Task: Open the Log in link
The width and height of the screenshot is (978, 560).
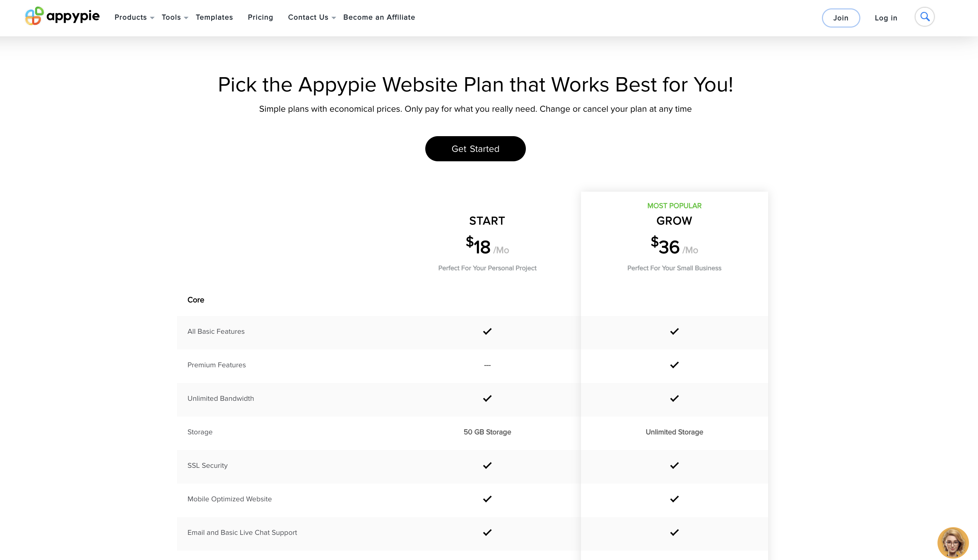Action: [886, 18]
